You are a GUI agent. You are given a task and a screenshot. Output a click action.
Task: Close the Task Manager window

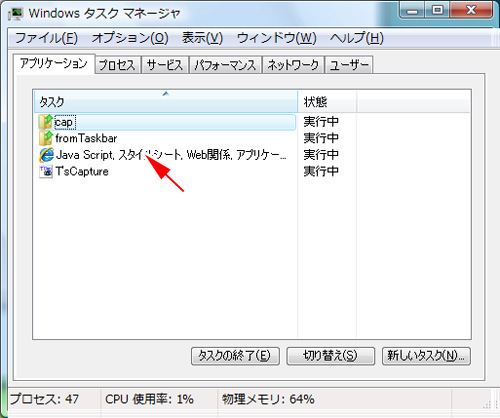point(471,11)
